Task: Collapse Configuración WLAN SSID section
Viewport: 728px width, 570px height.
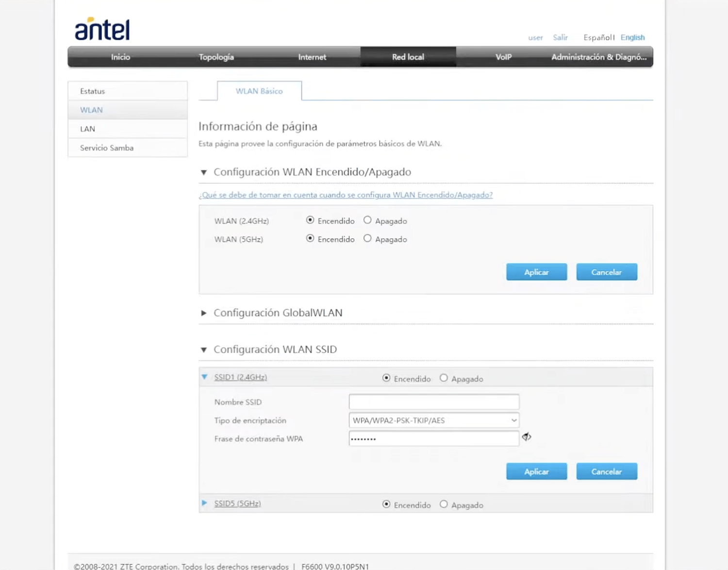Action: [204, 350]
